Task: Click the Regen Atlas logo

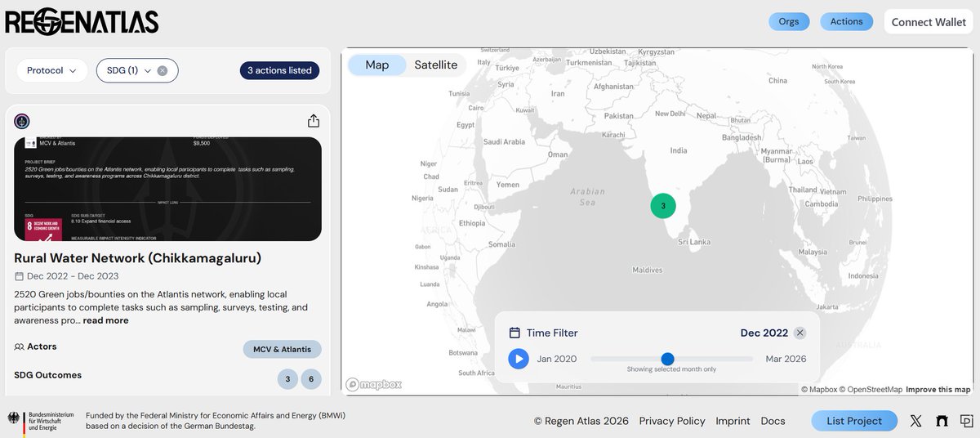Action: [82, 22]
